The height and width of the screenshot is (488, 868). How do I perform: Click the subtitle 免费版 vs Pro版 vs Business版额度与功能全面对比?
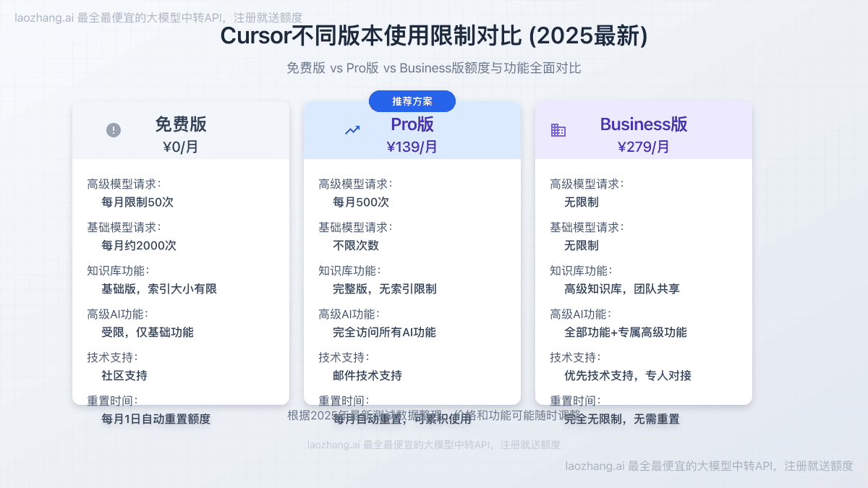tap(434, 68)
